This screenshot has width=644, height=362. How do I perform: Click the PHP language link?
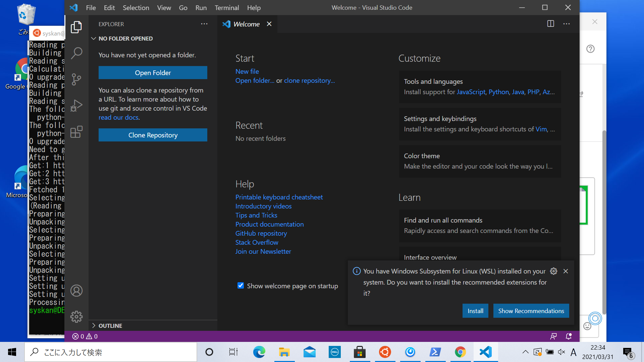(533, 92)
